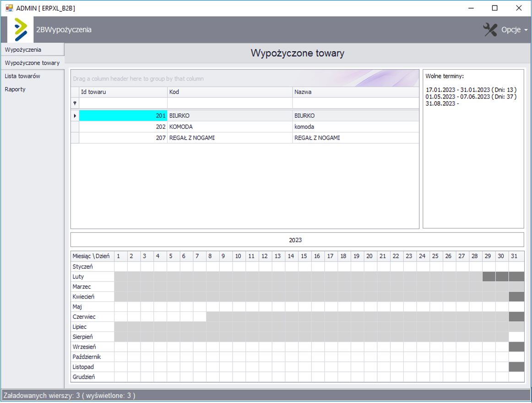
Task: Select the cell with Id 201
Action: (123, 116)
